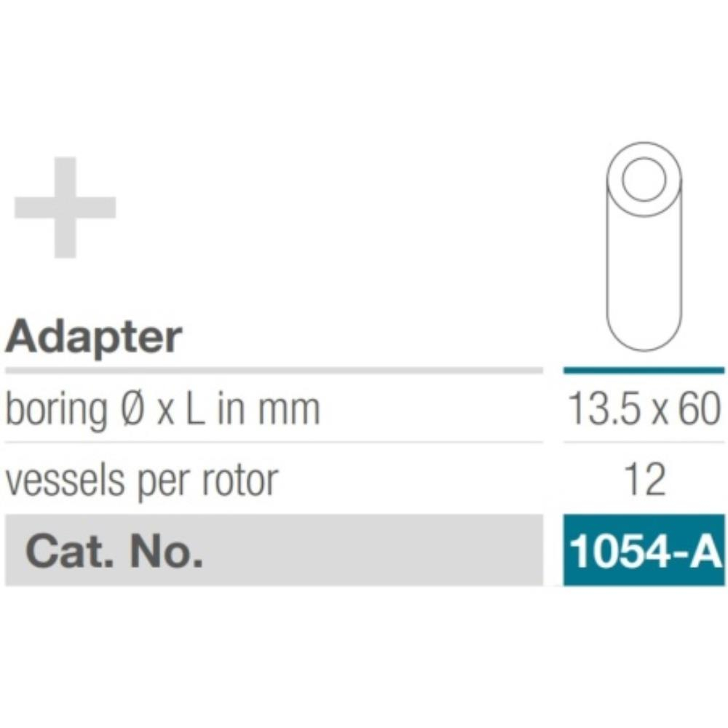The image size is (728, 728).
Task: Select the "boring" word in the label
Action: click(56, 409)
